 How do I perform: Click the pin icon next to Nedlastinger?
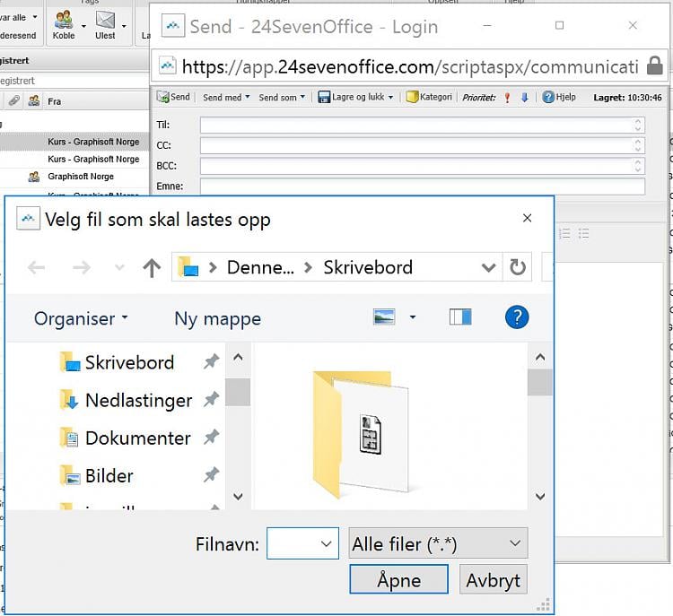click(x=211, y=399)
